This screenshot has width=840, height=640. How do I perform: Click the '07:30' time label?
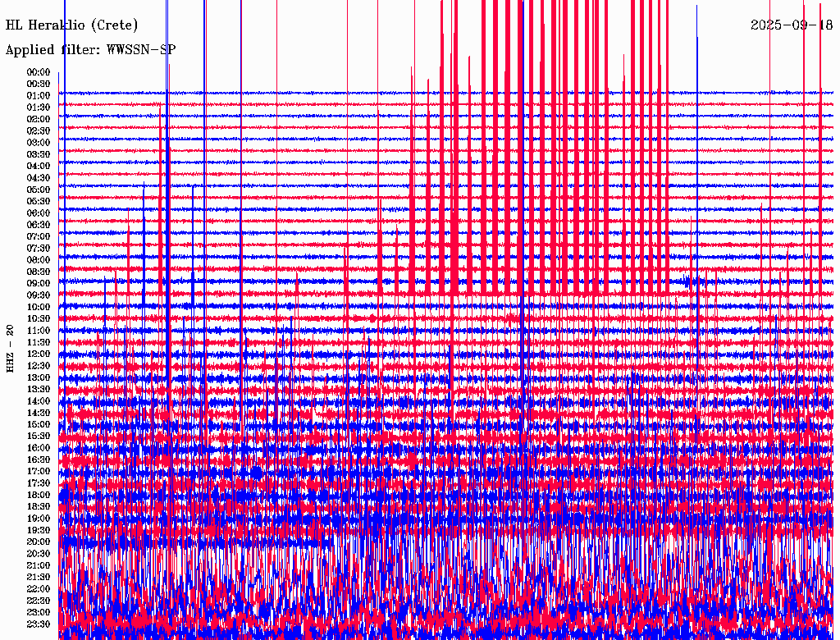[39, 248]
